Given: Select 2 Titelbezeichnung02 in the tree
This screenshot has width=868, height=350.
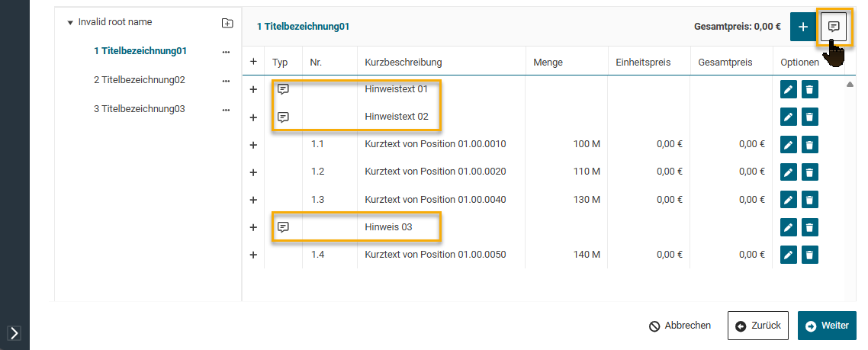Looking at the screenshot, I should [140, 80].
